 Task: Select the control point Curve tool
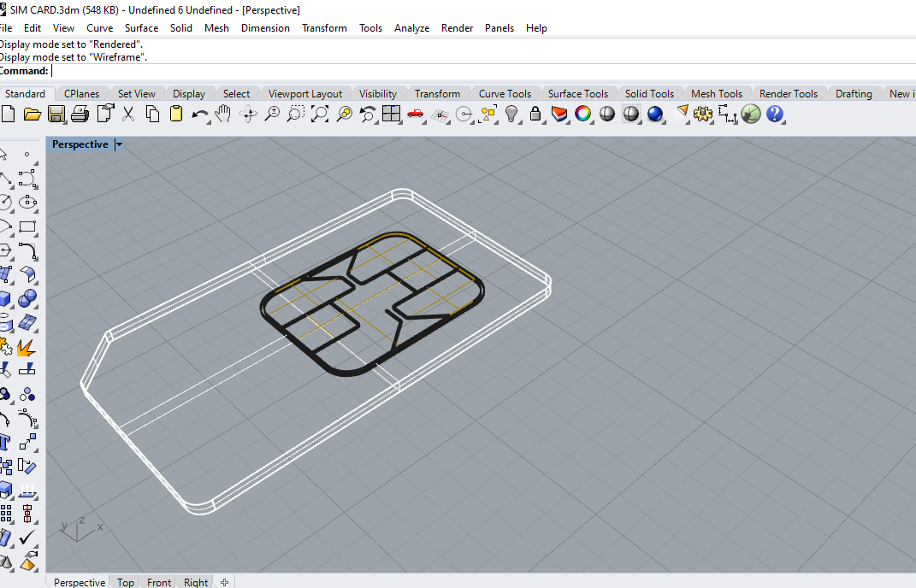[x=27, y=179]
